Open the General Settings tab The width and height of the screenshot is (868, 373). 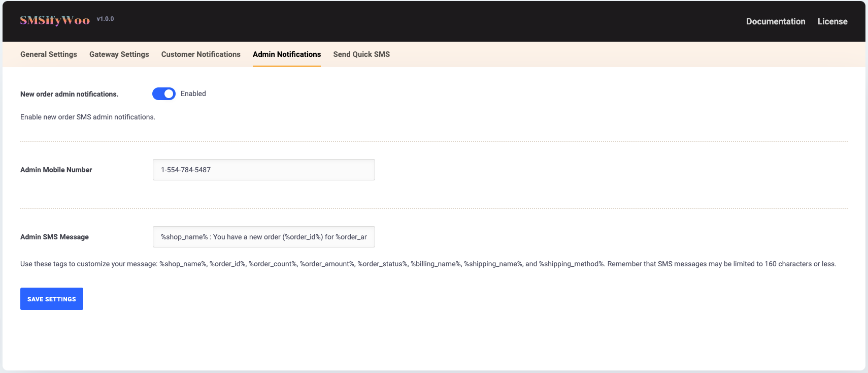pyautogui.click(x=49, y=54)
